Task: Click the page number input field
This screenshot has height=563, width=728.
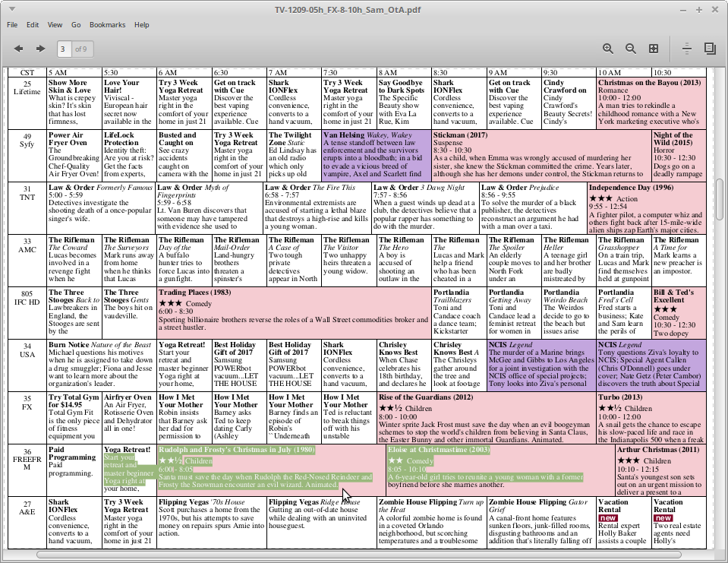Action: [x=64, y=49]
